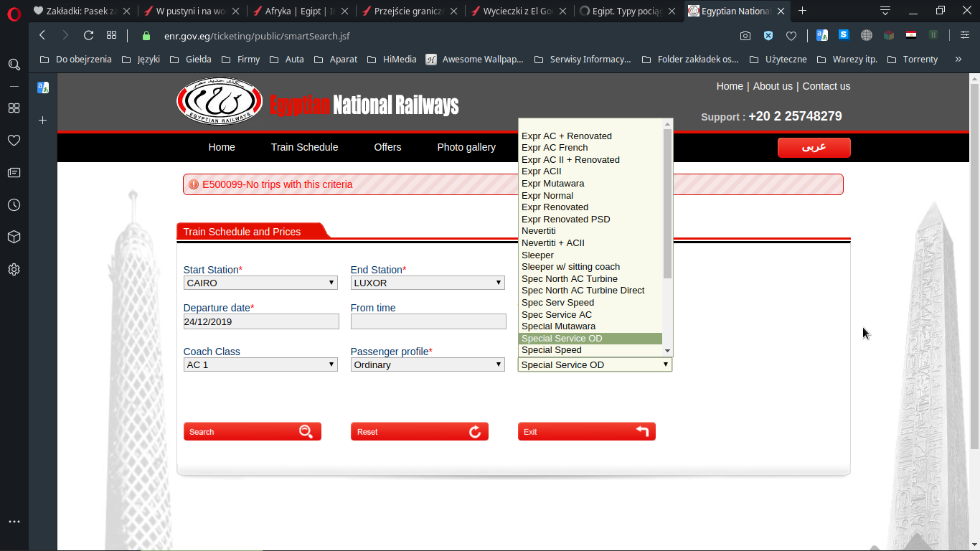This screenshot has width=980, height=551.
Task: Open the Passenger profile Ordinary dropdown
Action: click(x=428, y=364)
